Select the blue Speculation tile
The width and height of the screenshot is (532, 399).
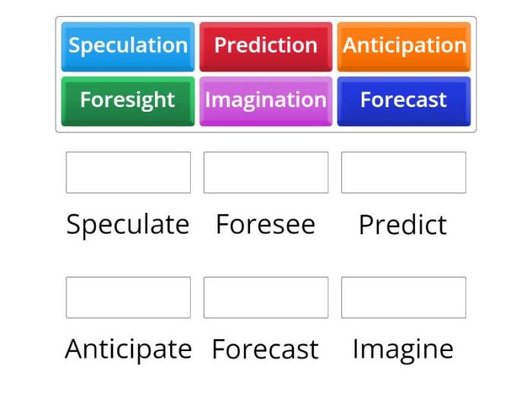click(128, 47)
